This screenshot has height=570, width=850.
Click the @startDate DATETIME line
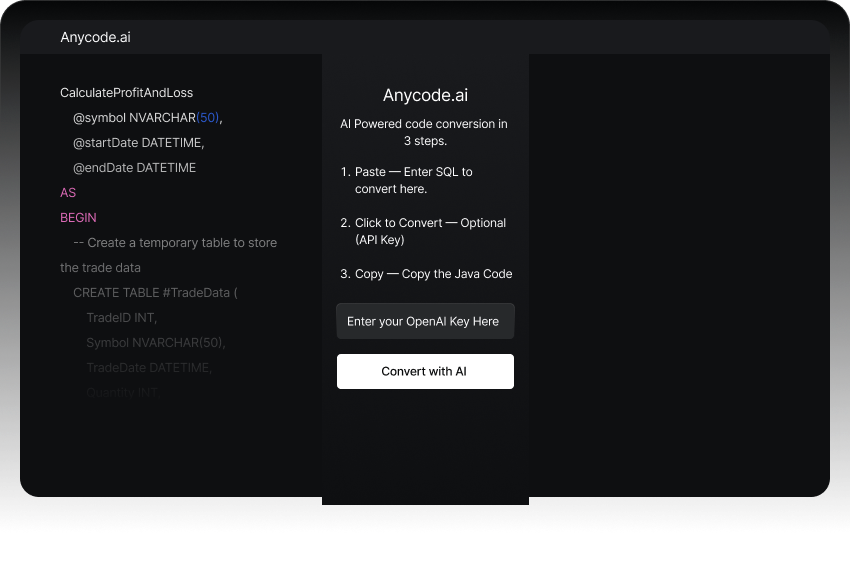tap(138, 143)
